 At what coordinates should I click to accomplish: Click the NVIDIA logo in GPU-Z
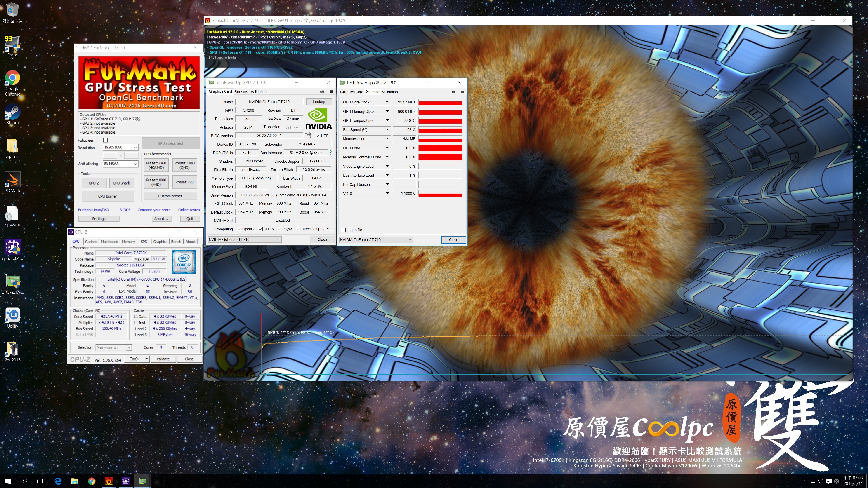click(318, 119)
